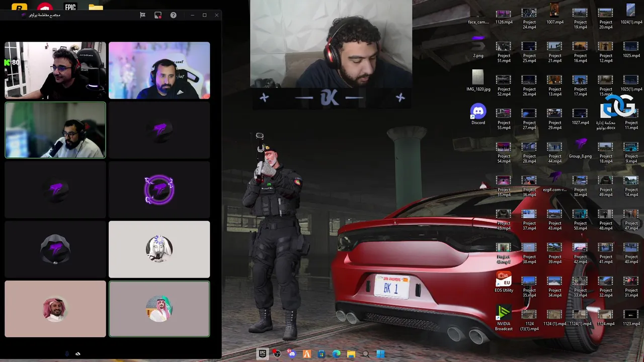The width and height of the screenshot is (644, 362).
Task: Open the NVIDIA Broadcast desktop shortcut
Action: point(504,318)
